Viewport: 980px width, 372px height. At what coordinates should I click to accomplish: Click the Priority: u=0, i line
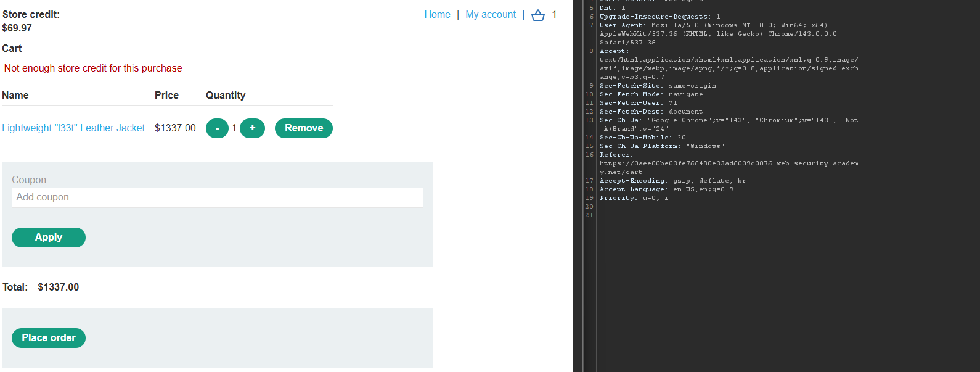coord(634,198)
